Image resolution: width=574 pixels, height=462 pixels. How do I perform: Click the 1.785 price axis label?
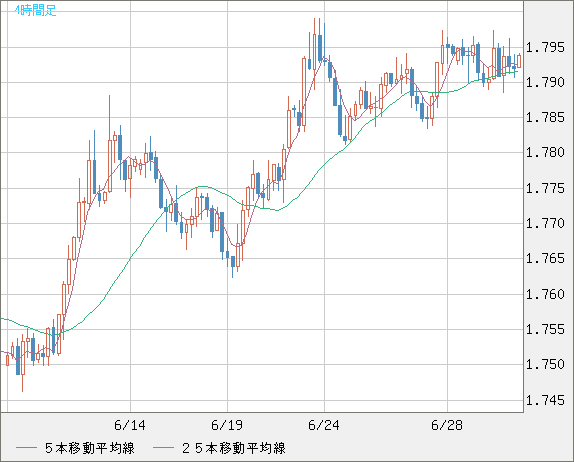pos(545,118)
